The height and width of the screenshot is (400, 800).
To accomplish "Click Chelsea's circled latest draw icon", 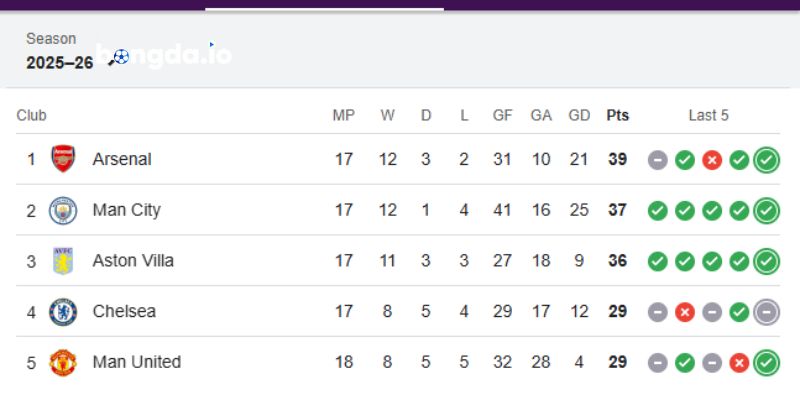I will [767, 312].
